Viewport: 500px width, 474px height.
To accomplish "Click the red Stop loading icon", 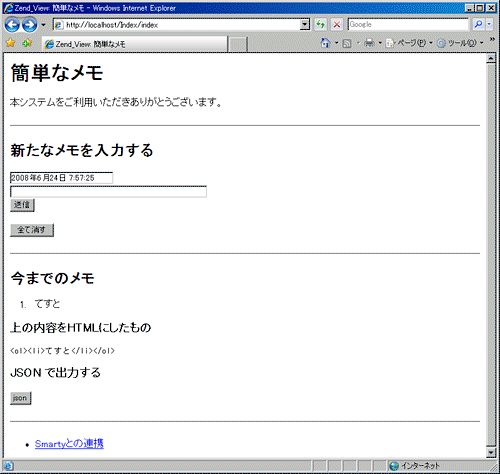I will coord(337,24).
